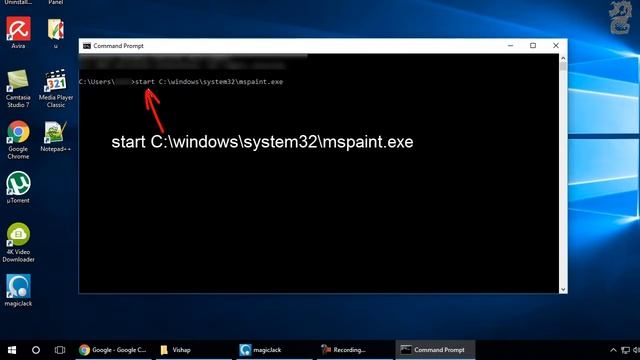
Task: Switch to Google Chrome taskbar window
Action: click(113, 350)
